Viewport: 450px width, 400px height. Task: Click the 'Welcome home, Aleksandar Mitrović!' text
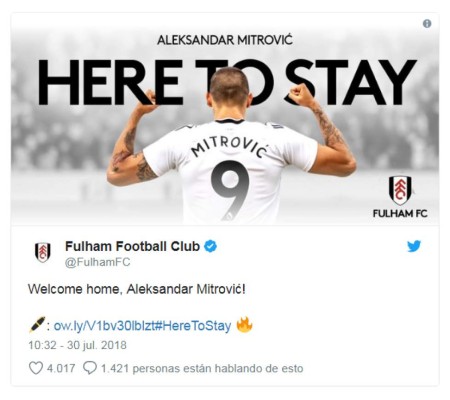137,289
